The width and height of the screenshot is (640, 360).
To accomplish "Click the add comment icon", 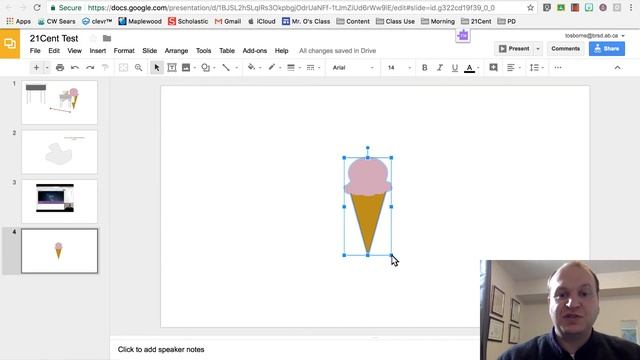I will 493,67.
